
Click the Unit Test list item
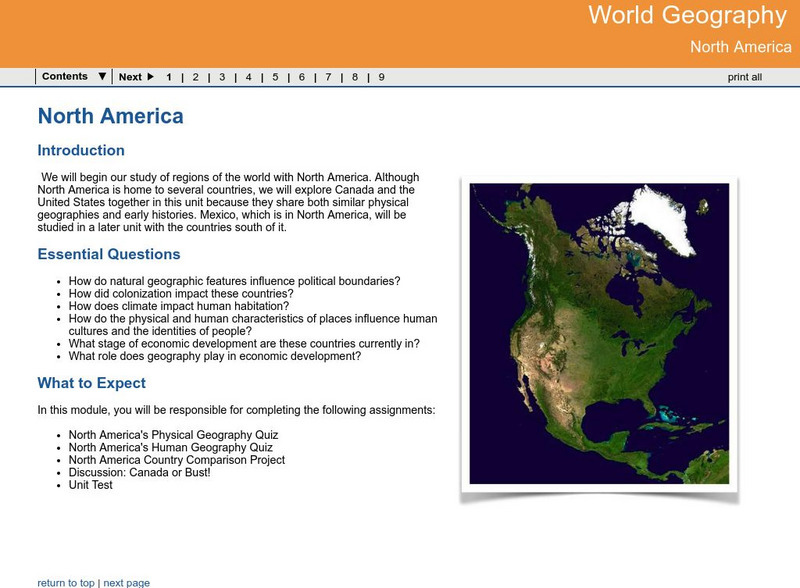pos(90,485)
